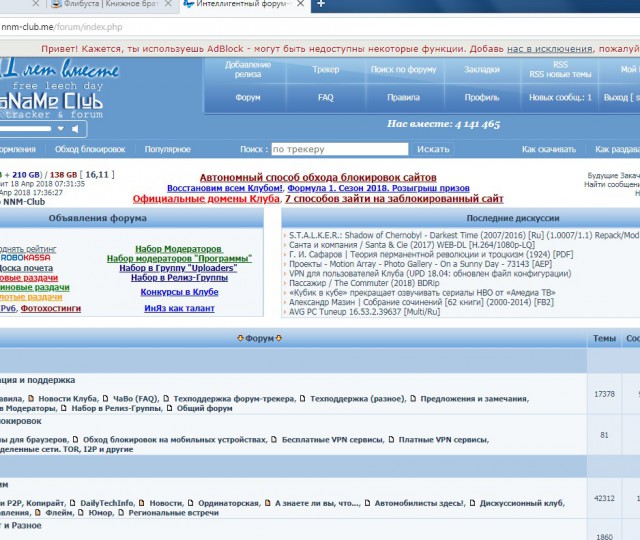
Task: Open the Трекер menu item
Action: tap(326, 69)
